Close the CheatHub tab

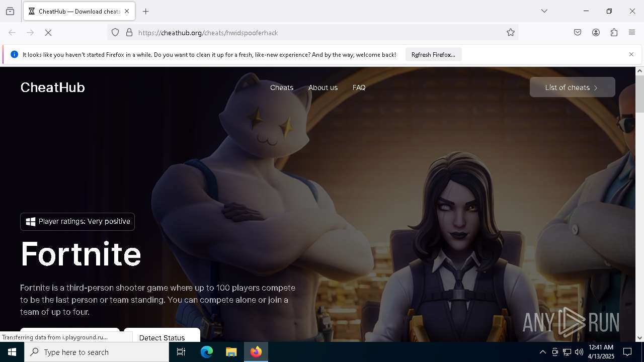point(127,11)
